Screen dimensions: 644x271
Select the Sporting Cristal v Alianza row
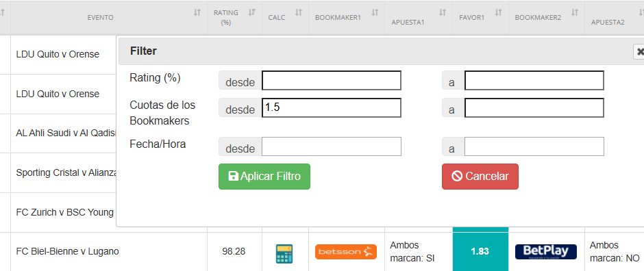pyautogui.click(x=66, y=172)
